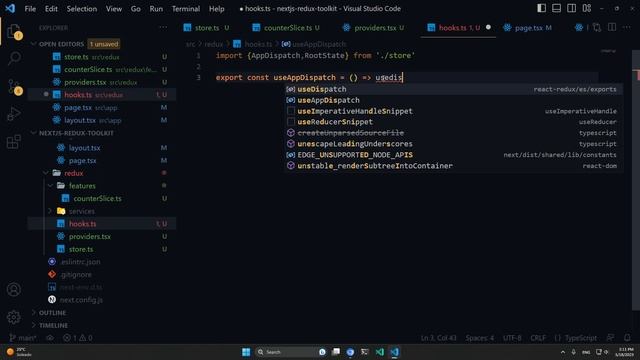The width and height of the screenshot is (640, 360).
Task: Collapse the features folder
Action: point(50,186)
